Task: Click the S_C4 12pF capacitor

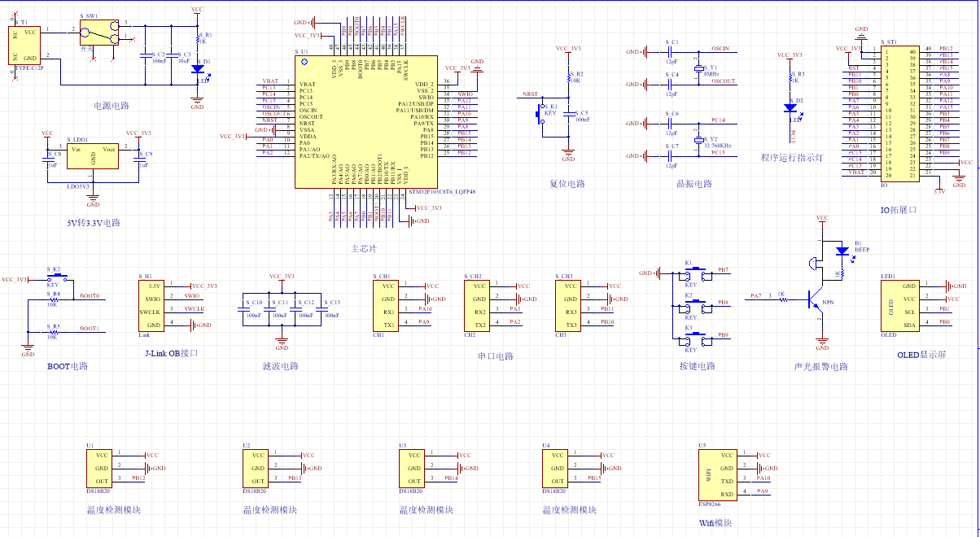Action: point(672,85)
